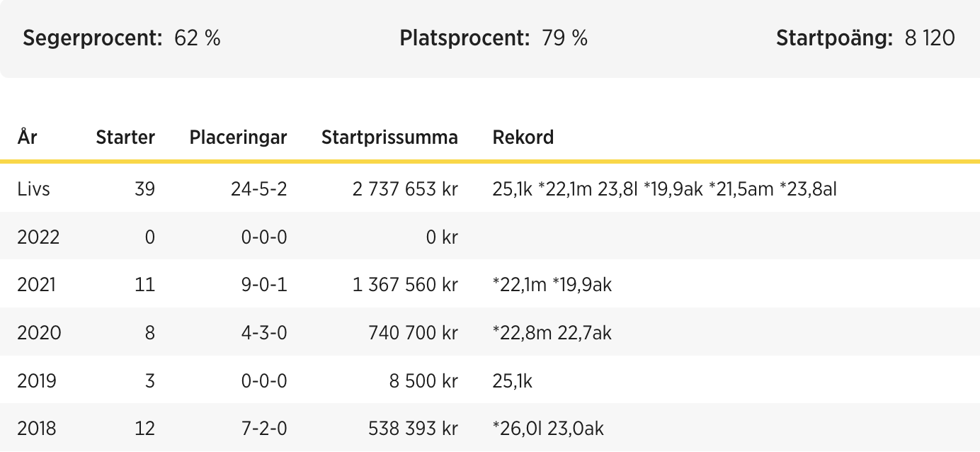Image resolution: width=980 pixels, height=452 pixels.
Task: Select the 2021 year row
Action: 490,285
